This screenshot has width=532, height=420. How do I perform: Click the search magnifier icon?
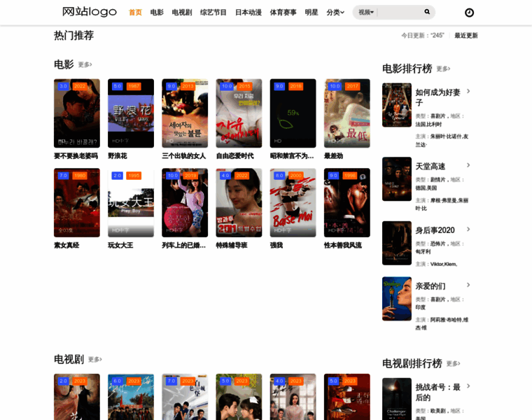[x=427, y=12]
